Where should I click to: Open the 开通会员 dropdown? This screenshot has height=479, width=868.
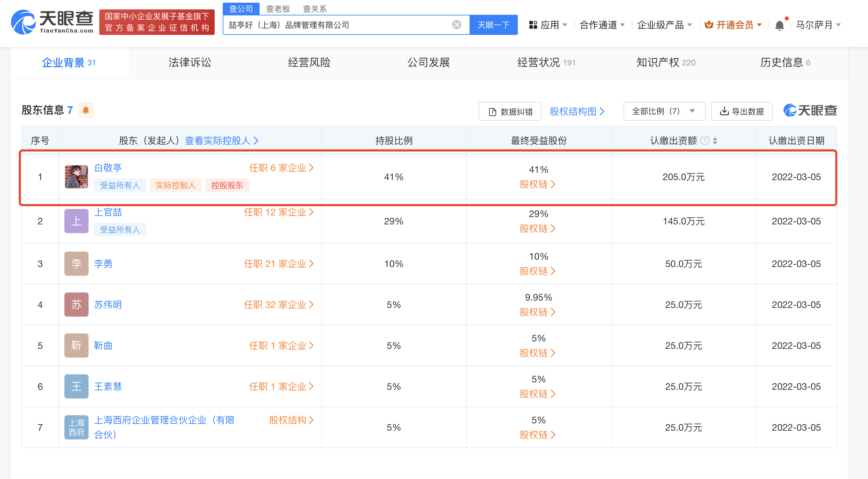733,25
